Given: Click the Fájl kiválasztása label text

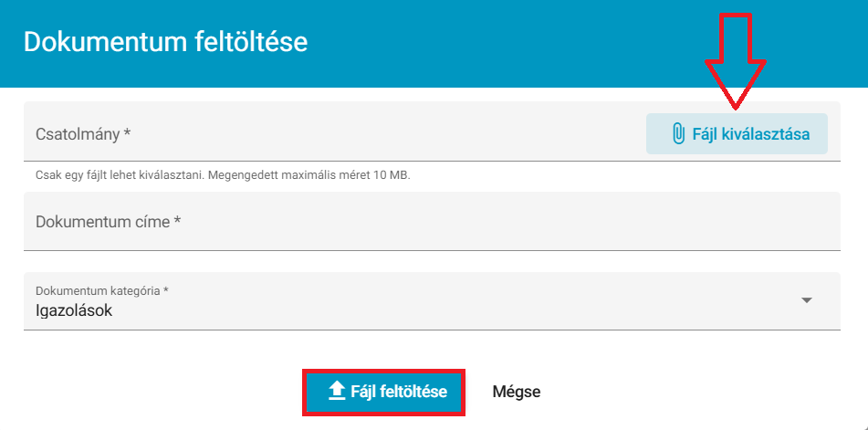Looking at the screenshot, I should pyautogui.click(x=750, y=134).
